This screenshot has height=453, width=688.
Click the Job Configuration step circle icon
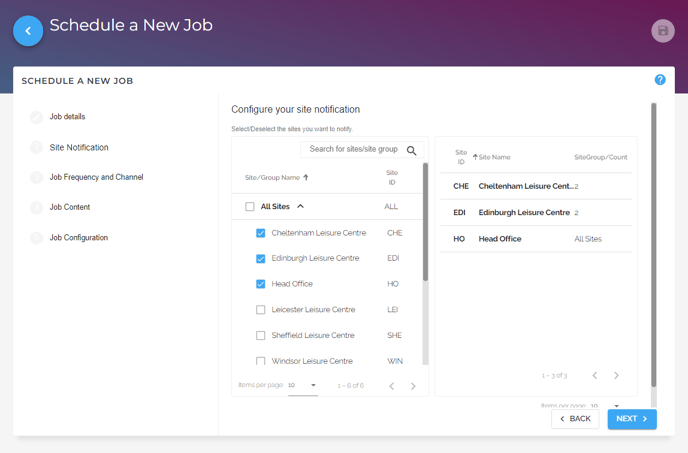tap(36, 237)
